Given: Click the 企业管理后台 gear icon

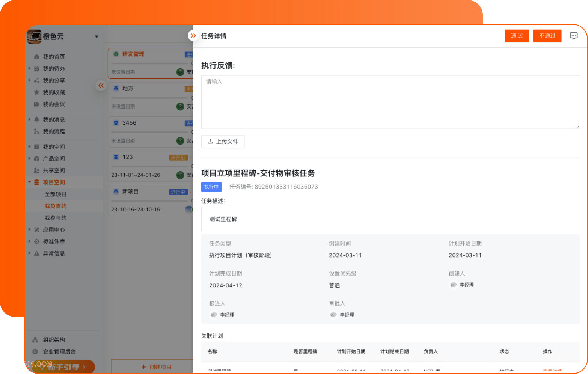Looking at the screenshot, I should point(35,352).
